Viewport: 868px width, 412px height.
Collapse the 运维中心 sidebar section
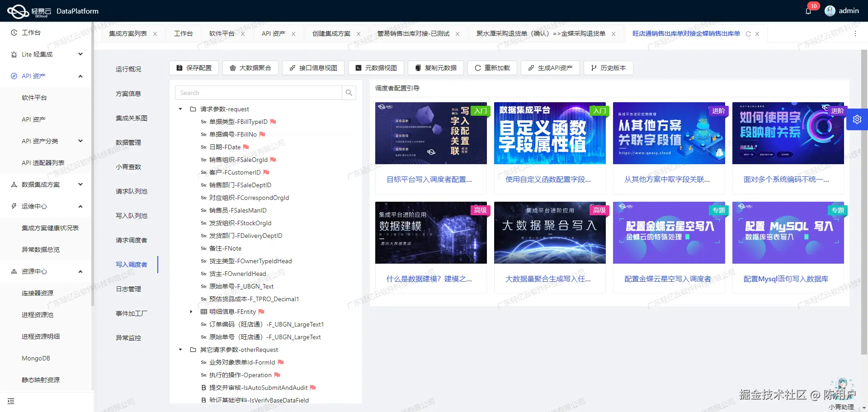click(80, 206)
